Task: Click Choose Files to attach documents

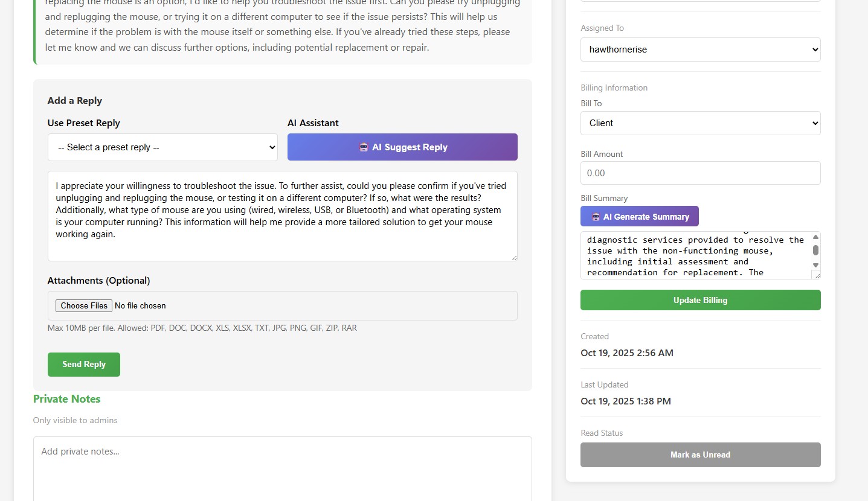Action: coord(83,305)
